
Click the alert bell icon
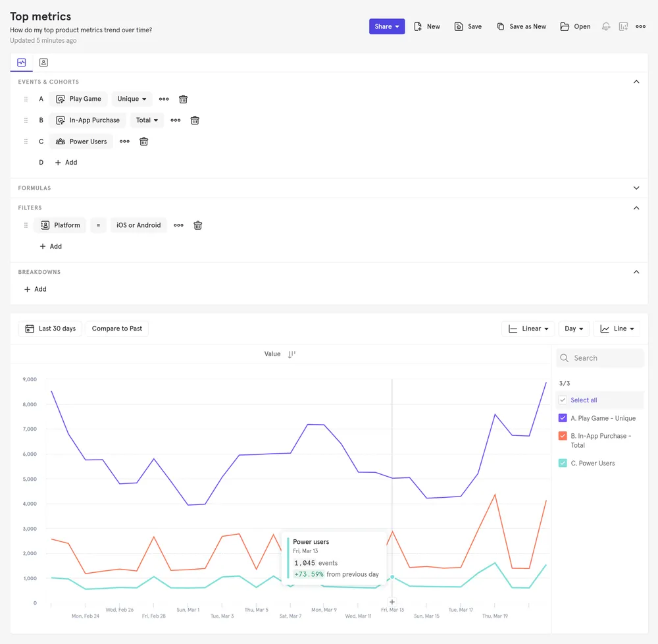point(605,26)
